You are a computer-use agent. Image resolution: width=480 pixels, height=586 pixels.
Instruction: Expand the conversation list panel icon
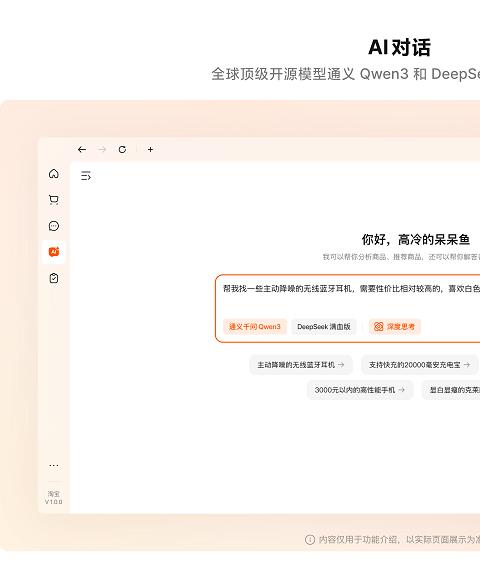coord(86,176)
